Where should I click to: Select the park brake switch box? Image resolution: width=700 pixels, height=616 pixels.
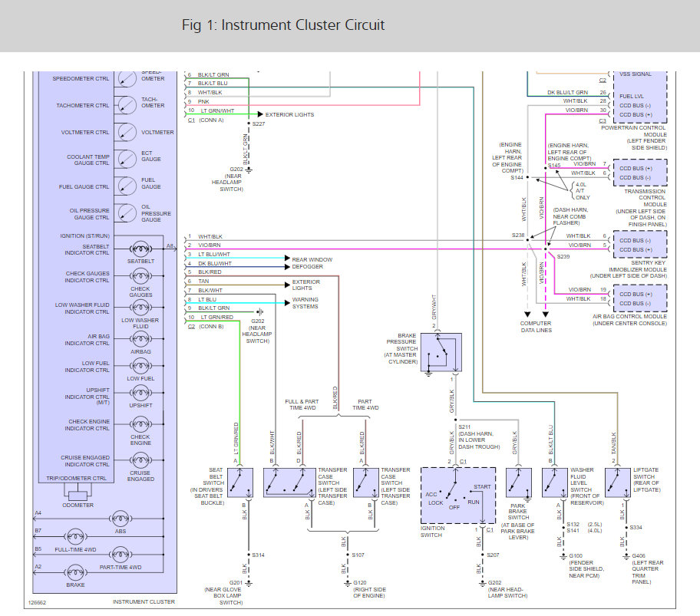point(519,483)
